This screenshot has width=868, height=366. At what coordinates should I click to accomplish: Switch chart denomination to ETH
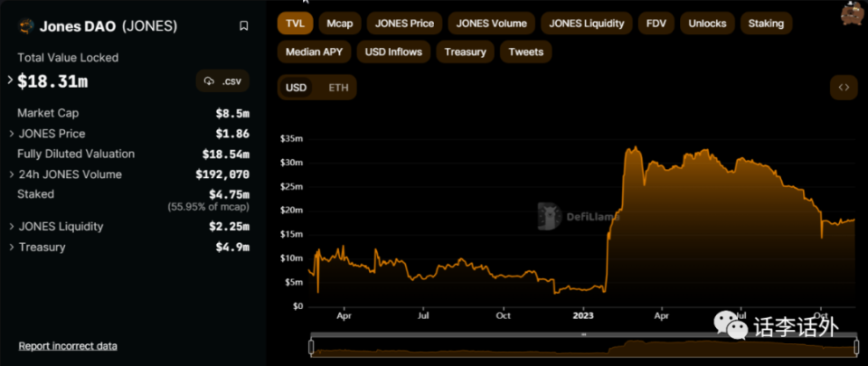click(337, 88)
